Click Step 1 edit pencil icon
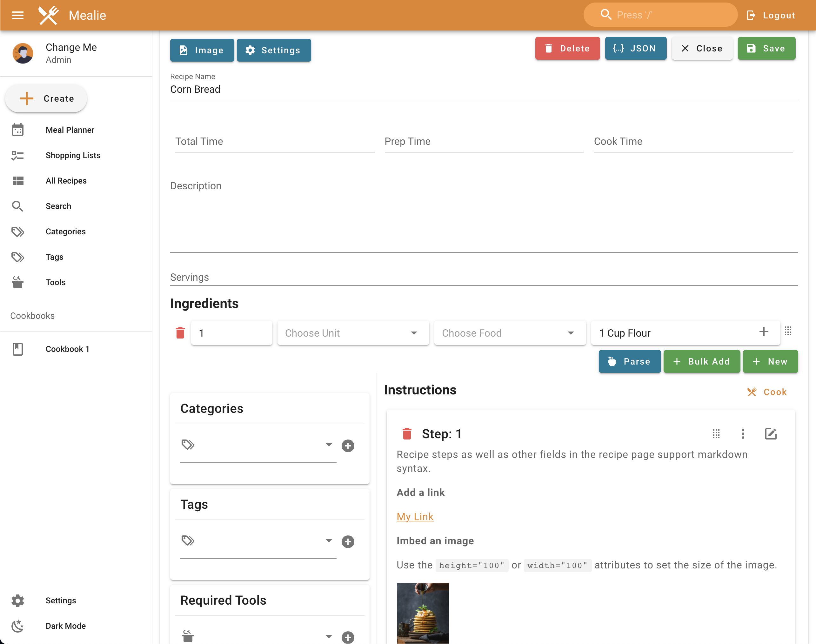Viewport: 816px width, 644px height. 770,433
